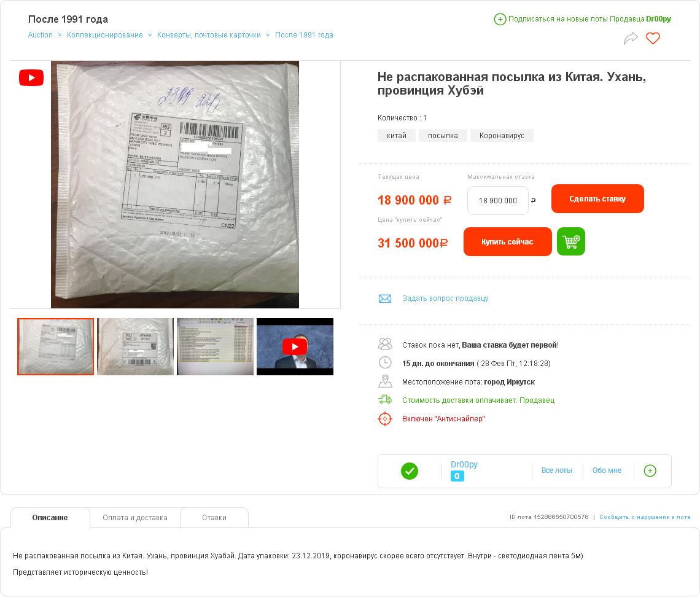
Task: Click the plus icon beside Обо мне
Action: click(650, 470)
